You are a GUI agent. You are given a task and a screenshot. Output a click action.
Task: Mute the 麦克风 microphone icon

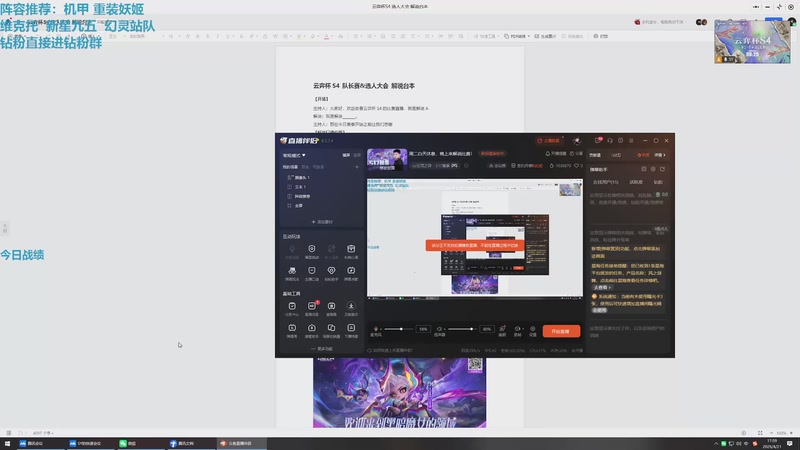pyautogui.click(x=376, y=331)
